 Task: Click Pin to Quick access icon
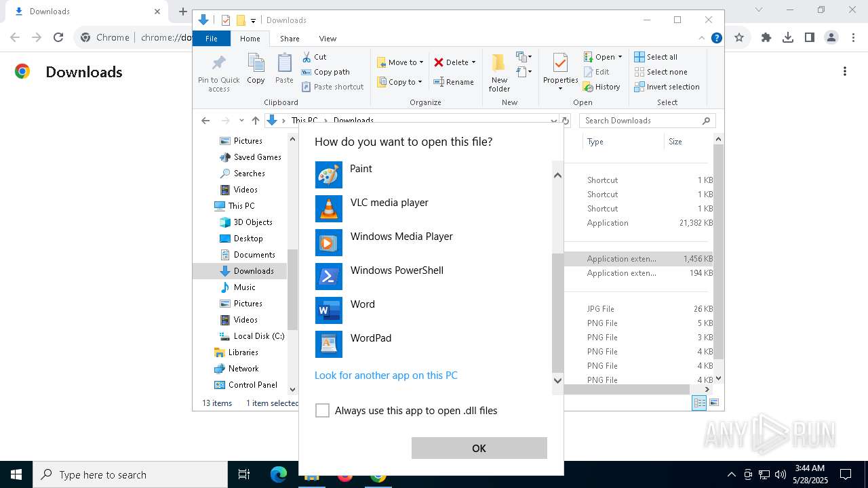(x=219, y=73)
